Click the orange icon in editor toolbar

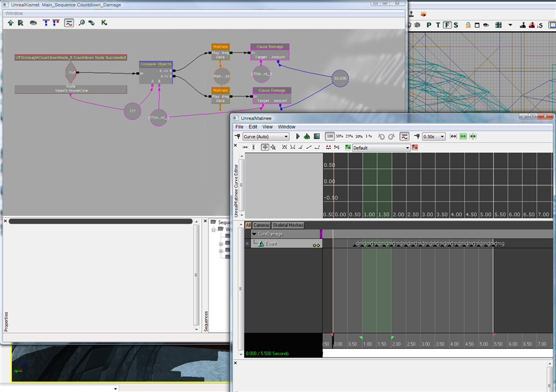click(424, 14)
